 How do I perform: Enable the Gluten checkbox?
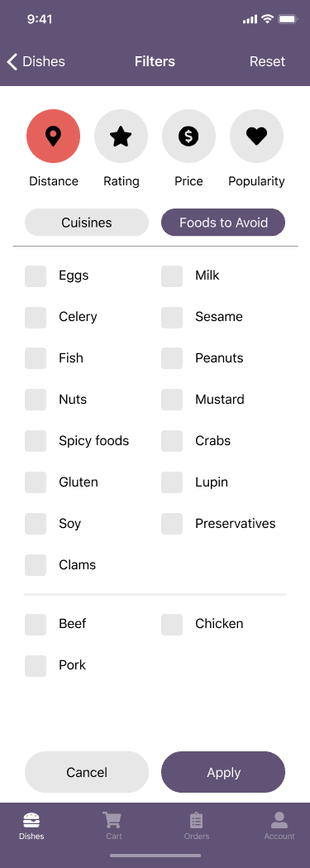coord(36,482)
